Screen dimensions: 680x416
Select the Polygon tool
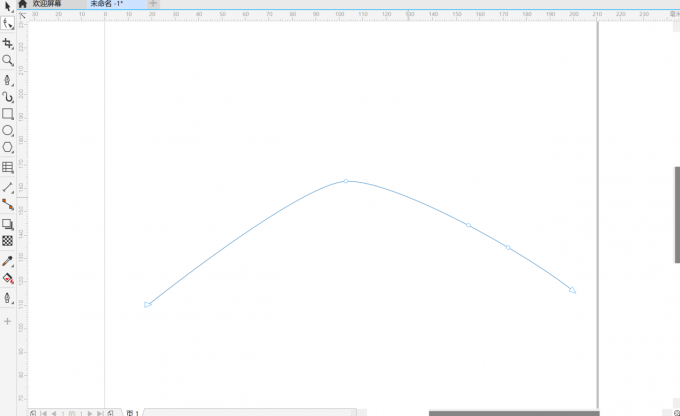pyautogui.click(x=7, y=147)
